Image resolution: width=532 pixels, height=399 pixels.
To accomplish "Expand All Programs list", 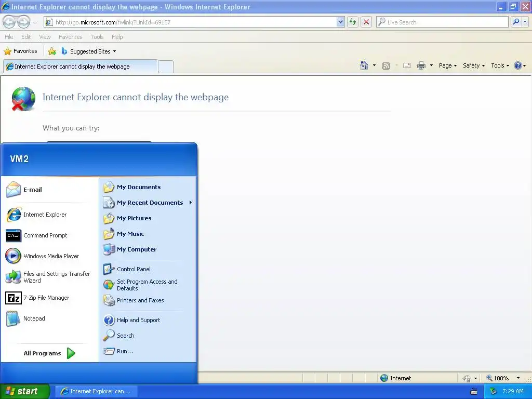I will tap(49, 353).
